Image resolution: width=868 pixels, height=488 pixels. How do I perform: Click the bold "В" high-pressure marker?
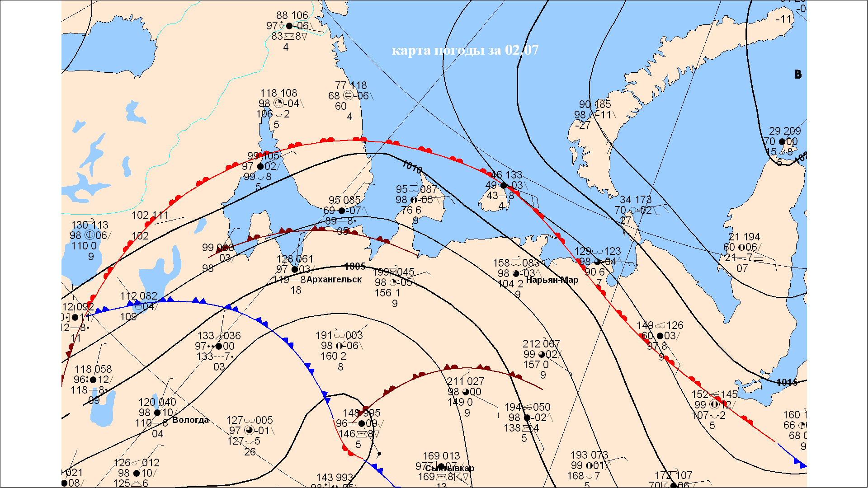click(x=798, y=75)
